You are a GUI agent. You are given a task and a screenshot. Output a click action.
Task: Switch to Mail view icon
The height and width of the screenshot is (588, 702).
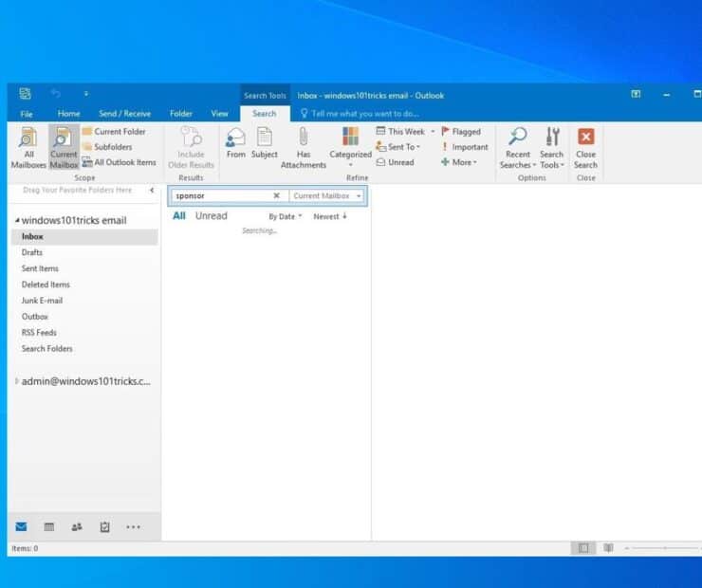point(21,526)
